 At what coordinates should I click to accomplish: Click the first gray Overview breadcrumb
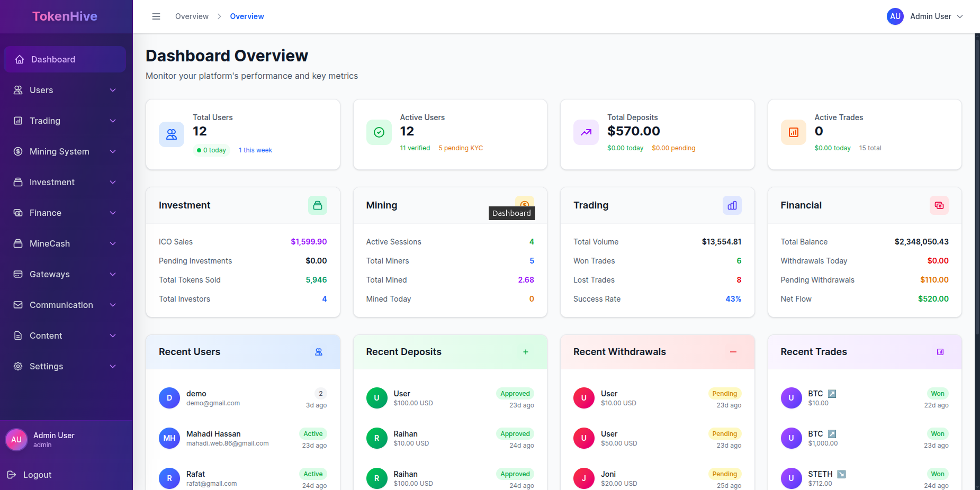[192, 16]
